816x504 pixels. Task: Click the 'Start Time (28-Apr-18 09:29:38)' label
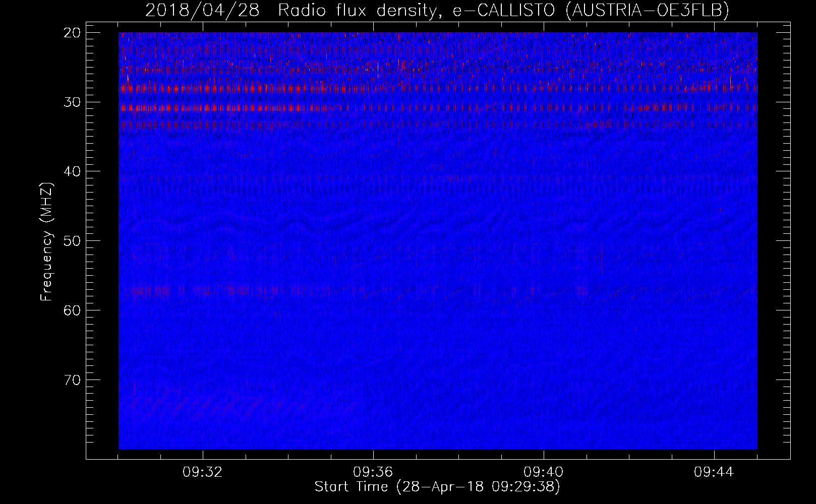pyautogui.click(x=437, y=487)
